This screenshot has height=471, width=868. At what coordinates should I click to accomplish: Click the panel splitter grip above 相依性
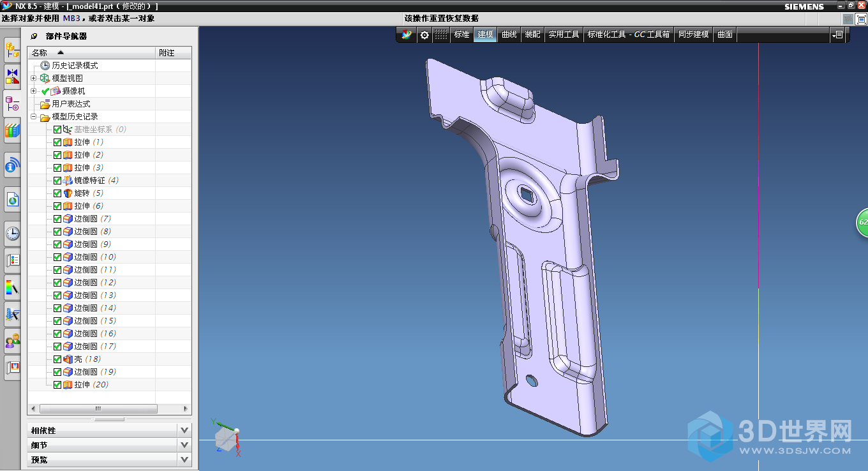[x=109, y=419]
